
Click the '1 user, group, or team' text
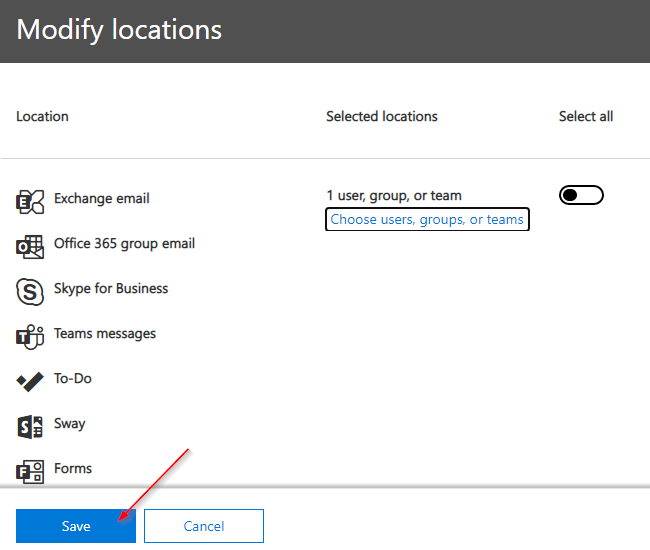(394, 195)
